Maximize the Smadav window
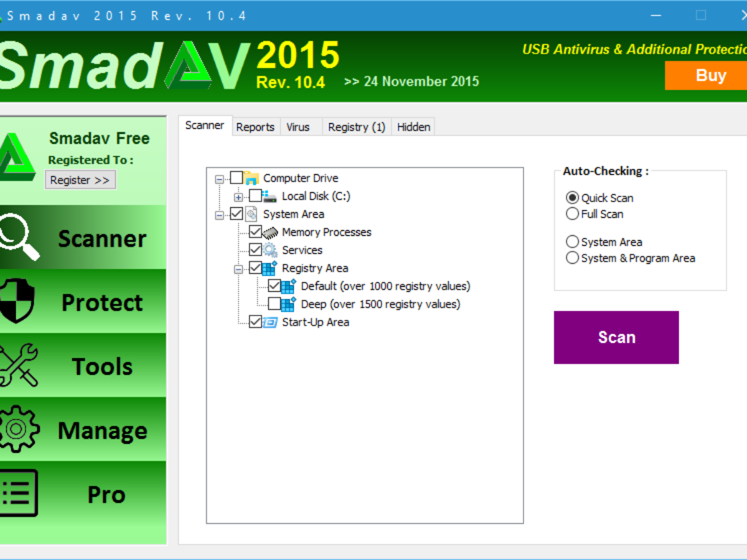Viewport: 747px width, 560px height. point(701,15)
